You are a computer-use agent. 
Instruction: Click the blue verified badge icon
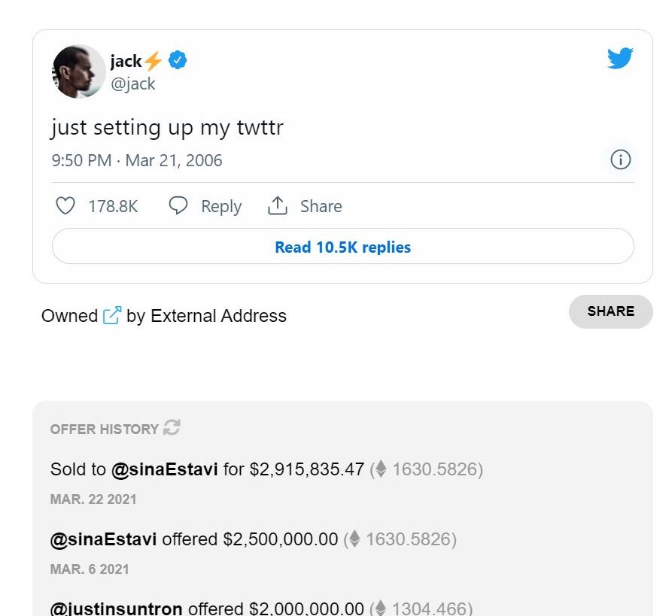tap(178, 61)
